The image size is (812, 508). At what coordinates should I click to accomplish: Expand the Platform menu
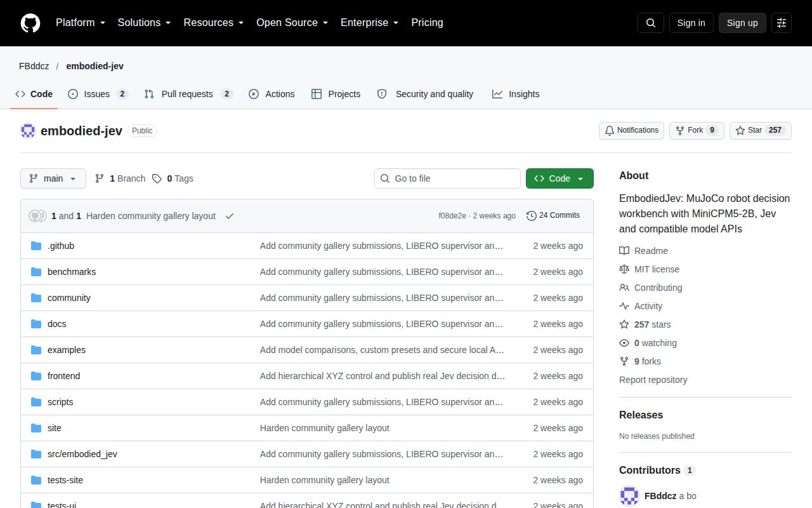81,23
